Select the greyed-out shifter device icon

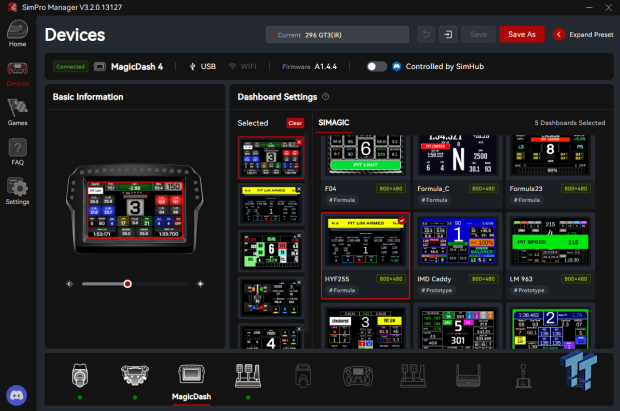click(x=523, y=376)
